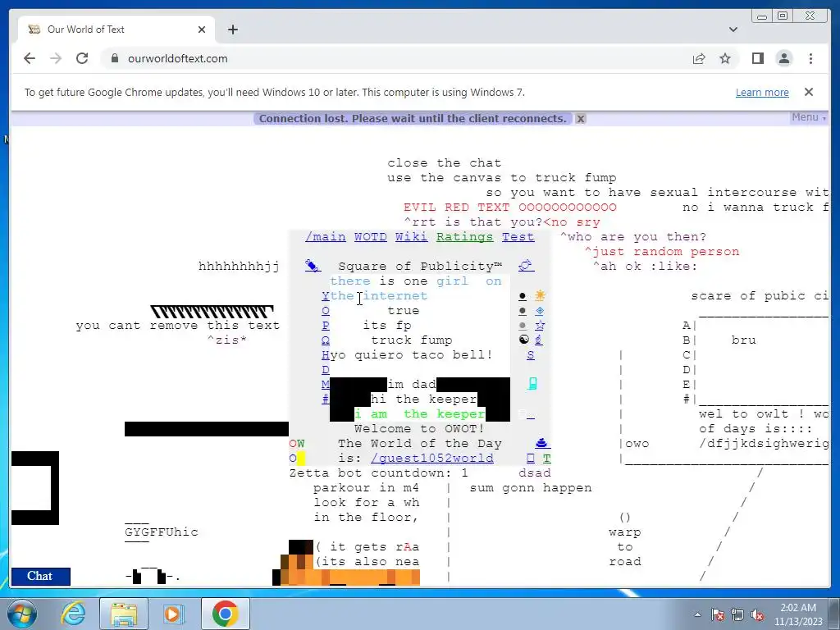
Task: Open a new browser tab
Action: coord(232,30)
